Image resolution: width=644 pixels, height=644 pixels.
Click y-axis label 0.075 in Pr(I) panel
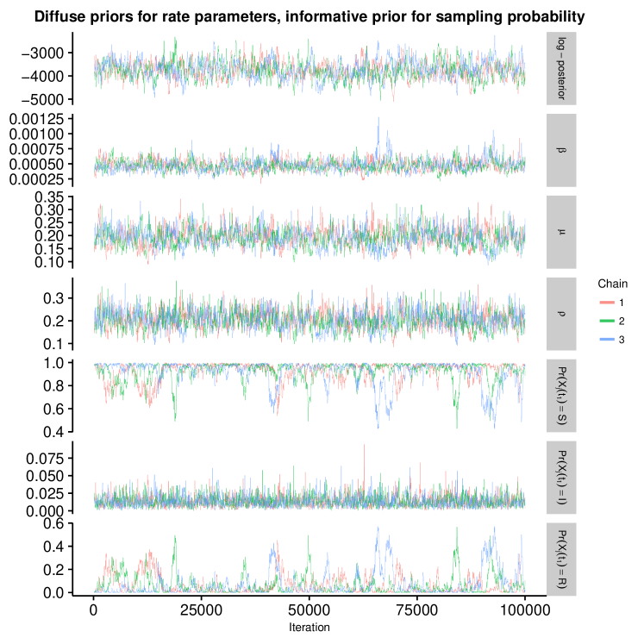pyautogui.click(x=45, y=459)
